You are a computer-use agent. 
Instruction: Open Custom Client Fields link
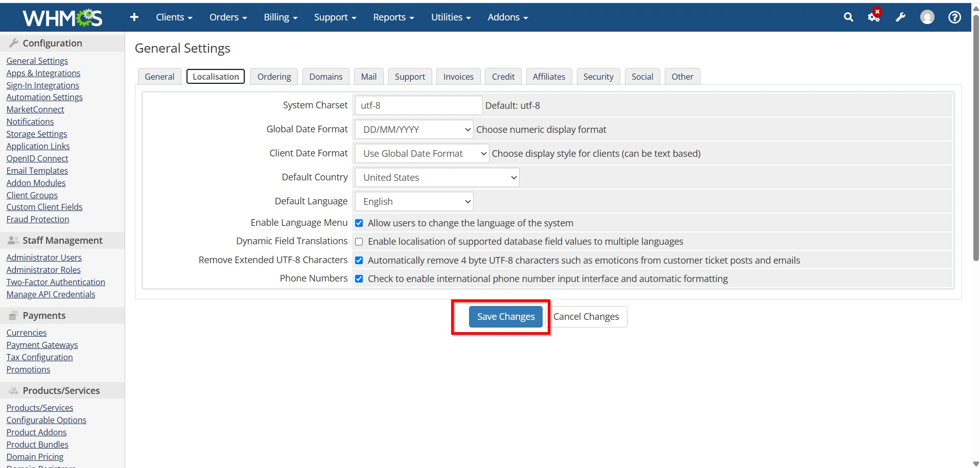(x=44, y=207)
